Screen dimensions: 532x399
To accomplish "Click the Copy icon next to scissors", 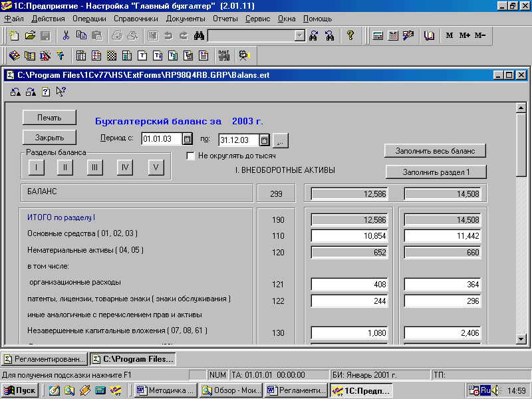I will tap(81, 36).
